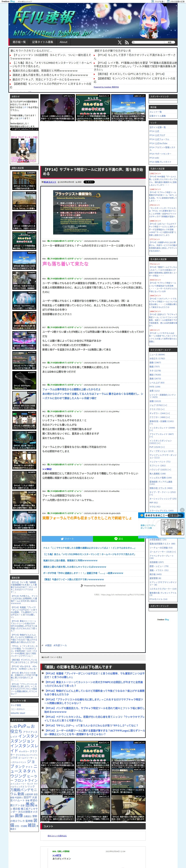
Task: Open the 愚痴 (2673) category link
Action: tap(155, 379)
